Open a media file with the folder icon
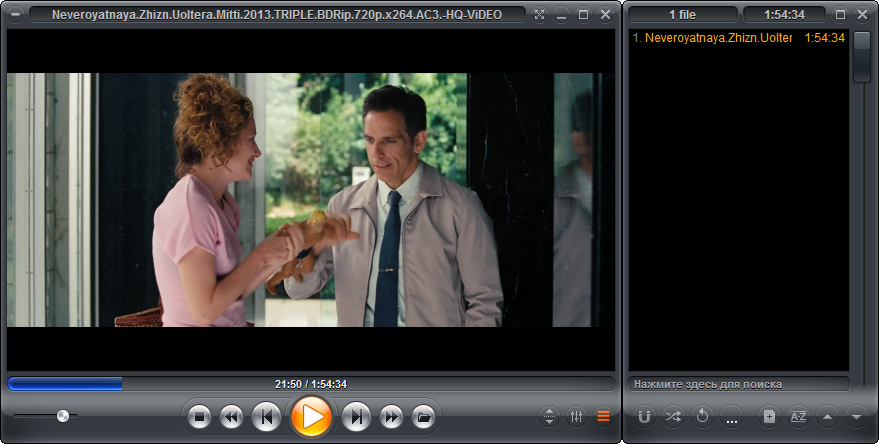 tap(424, 417)
